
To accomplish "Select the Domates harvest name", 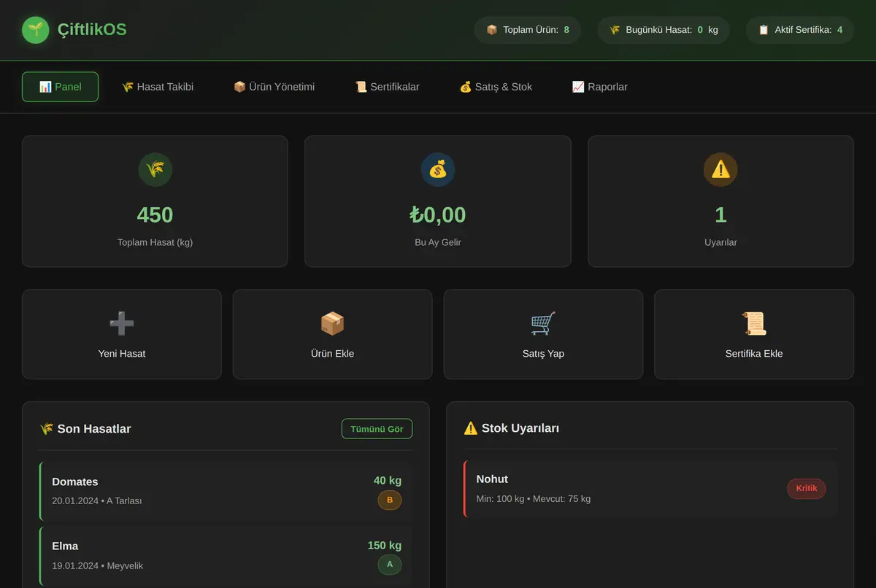I will pyautogui.click(x=75, y=481).
